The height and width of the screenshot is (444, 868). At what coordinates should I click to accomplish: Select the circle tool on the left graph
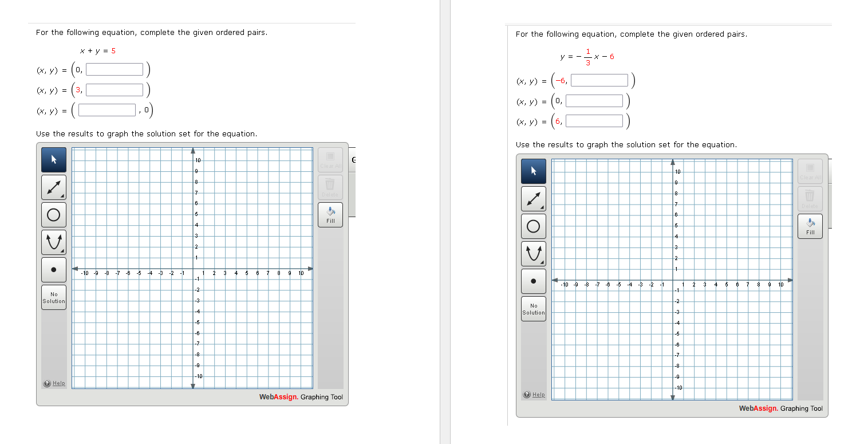click(53, 214)
